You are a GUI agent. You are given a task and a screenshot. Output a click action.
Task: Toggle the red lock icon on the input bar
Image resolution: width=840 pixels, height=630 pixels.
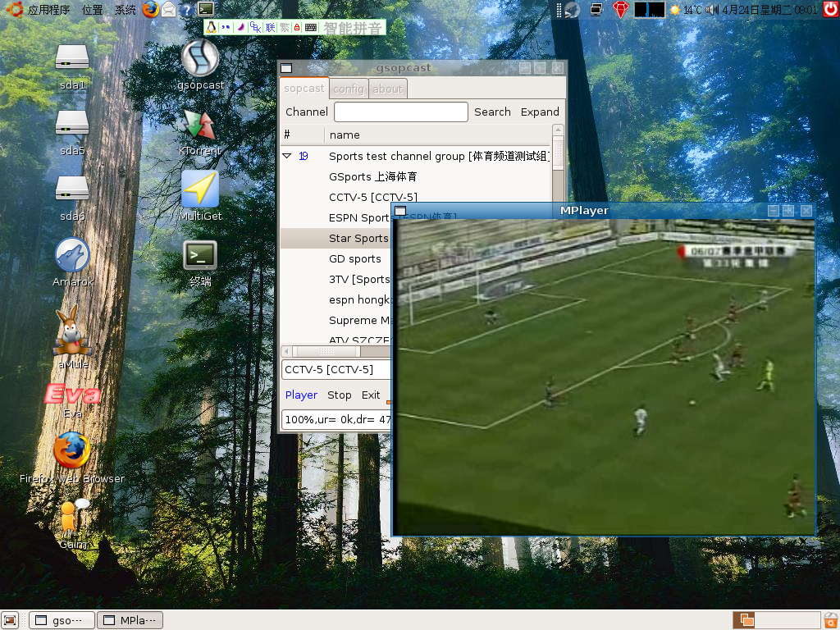[297, 27]
